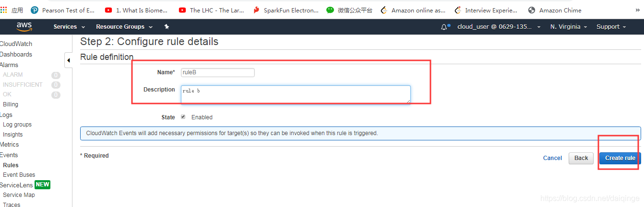Open the N. Virginia region selector
644x207 pixels.
pyautogui.click(x=569, y=27)
